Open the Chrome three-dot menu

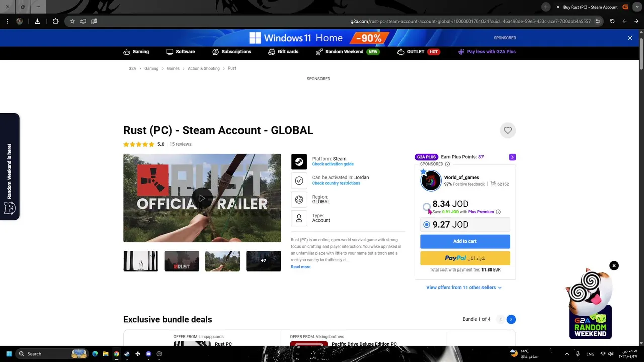point(7,21)
